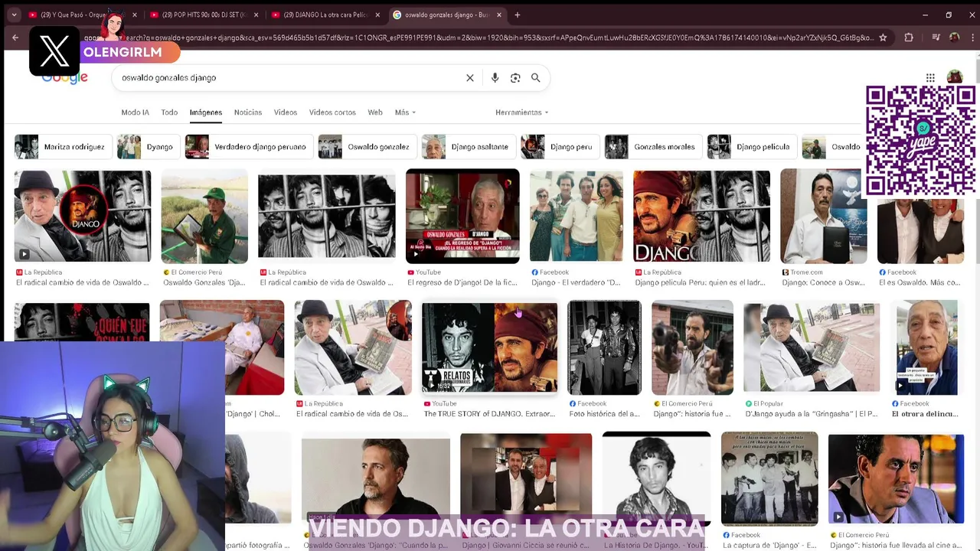The height and width of the screenshot is (551, 980).
Task: Bookmark this page with the star icon
Action: tap(883, 37)
